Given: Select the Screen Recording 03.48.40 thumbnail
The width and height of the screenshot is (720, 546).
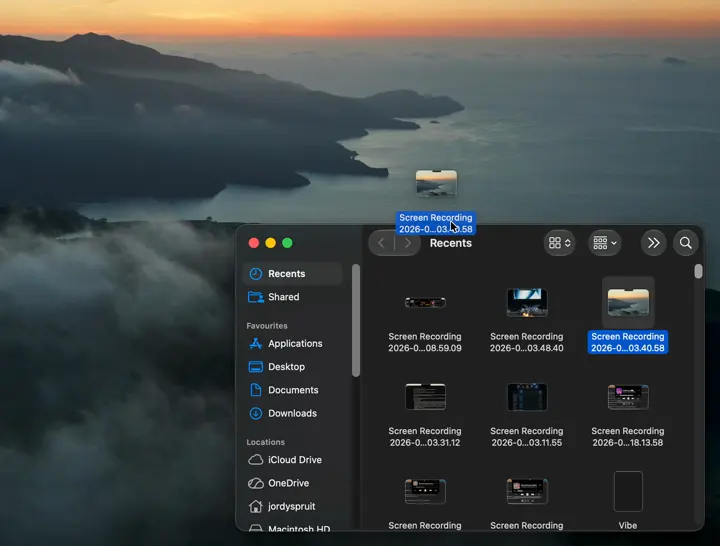Looking at the screenshot, I should pyautogui.click(x=527, y=303).
